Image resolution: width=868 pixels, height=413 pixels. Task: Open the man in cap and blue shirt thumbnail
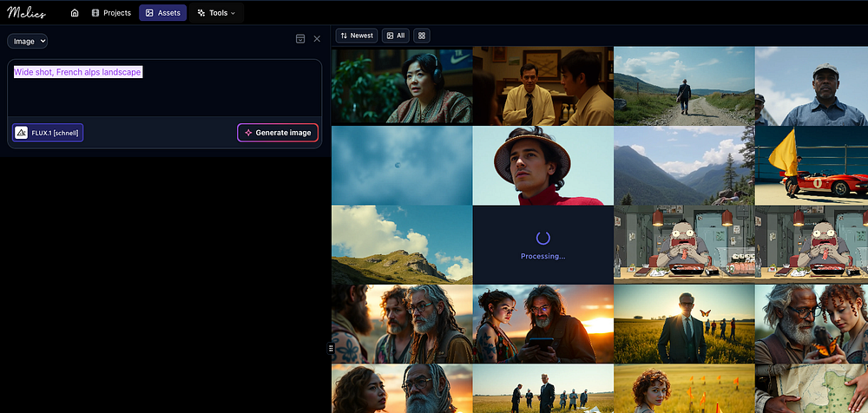click(x=812, y=85)
